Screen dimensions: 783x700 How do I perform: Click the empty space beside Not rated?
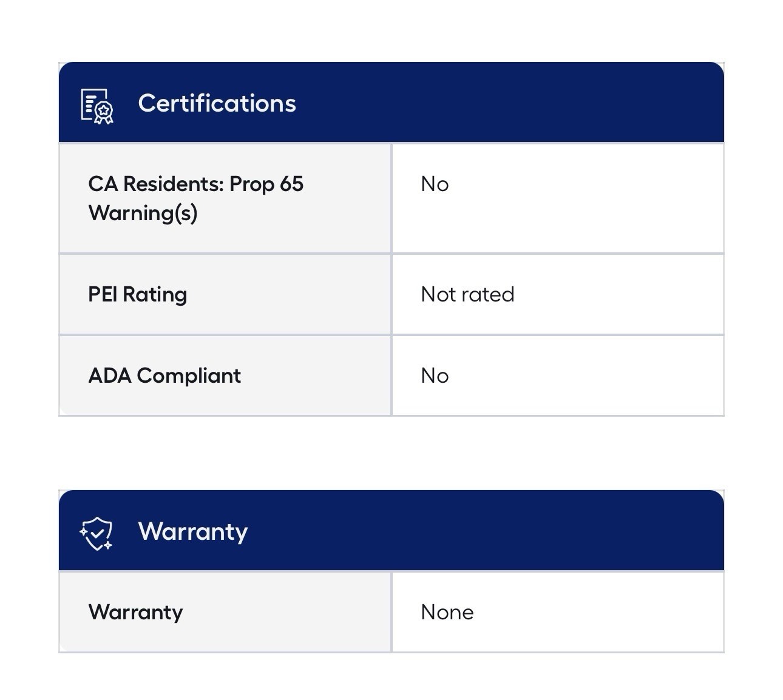tap(619, 294)
